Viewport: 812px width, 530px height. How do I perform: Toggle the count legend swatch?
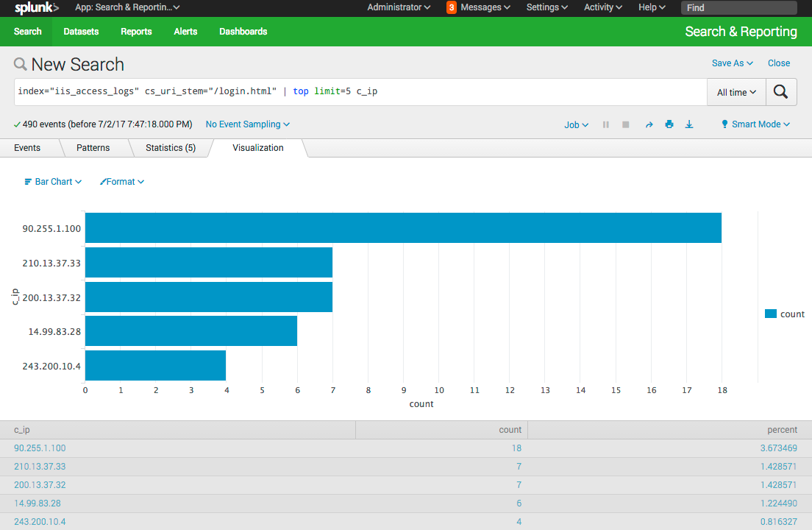pyautogui.click(x=771, y=314)
